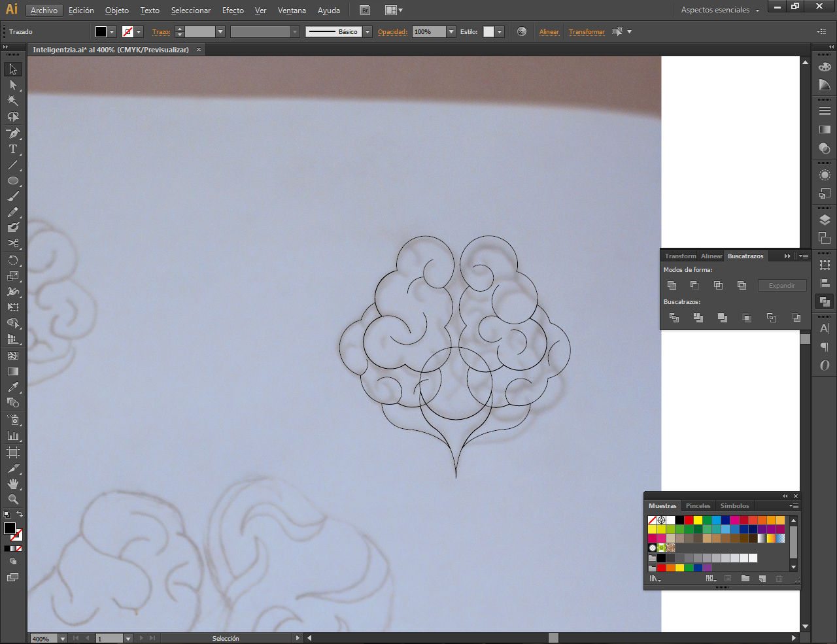Select the Hand tool
Image resolution: width=837 pixels, height=644 pixels.
[x=13, y=484]
